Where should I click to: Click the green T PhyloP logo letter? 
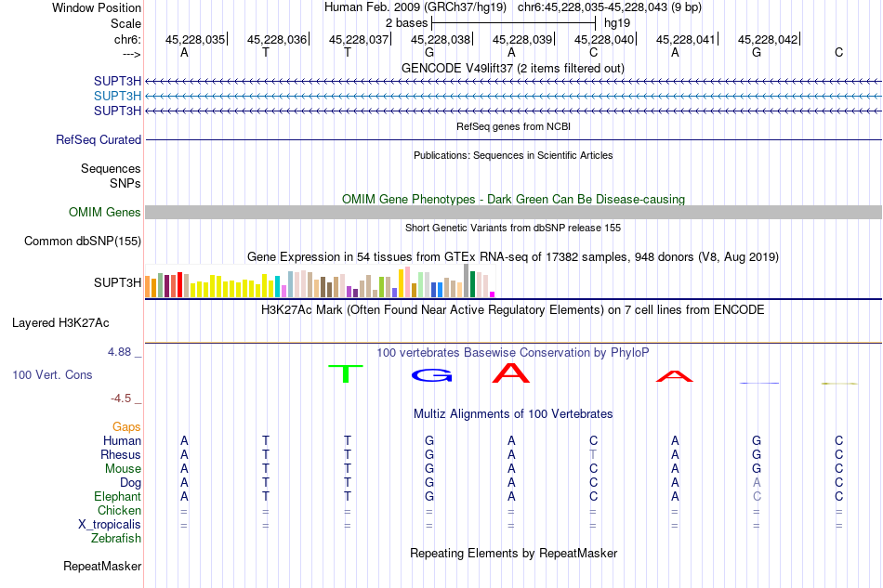pos(346,373)
